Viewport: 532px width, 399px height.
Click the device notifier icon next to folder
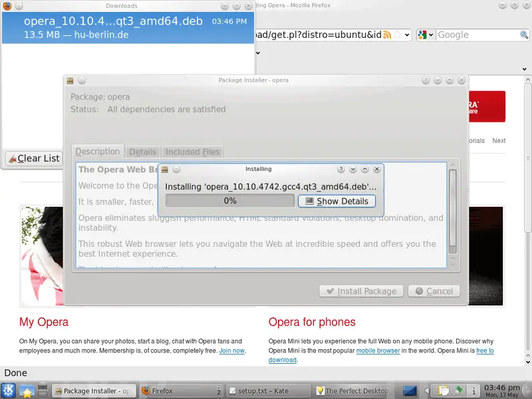[x=43, y=391]
